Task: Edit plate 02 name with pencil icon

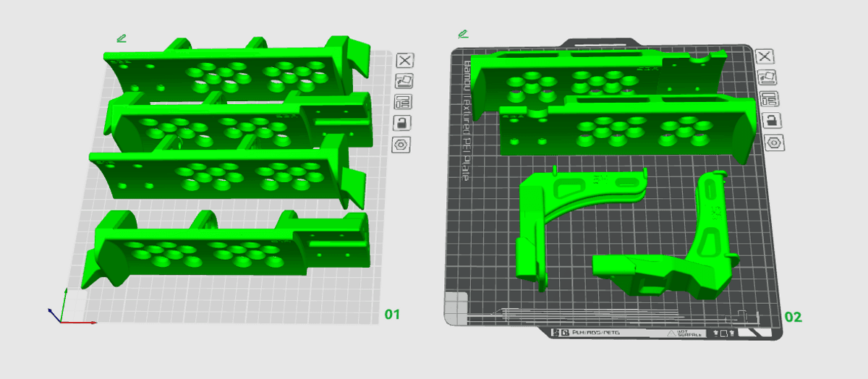Action: click(x=462, y=33)
